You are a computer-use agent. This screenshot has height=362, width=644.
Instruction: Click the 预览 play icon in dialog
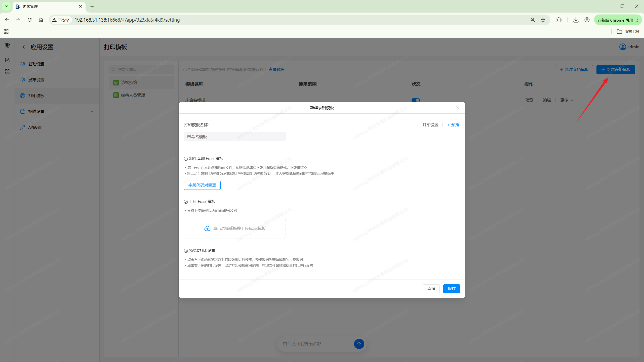pyautogui.click(x=448, y=125)
